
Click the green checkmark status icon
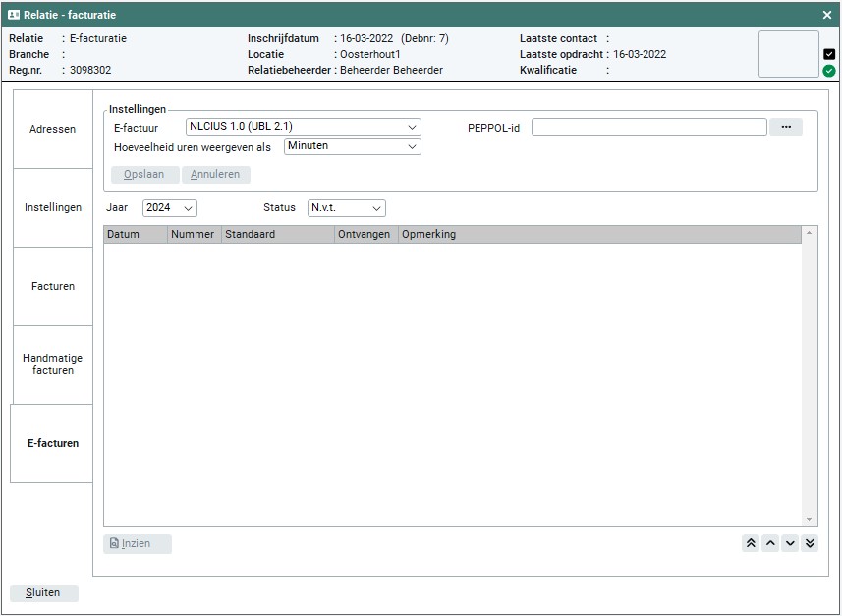[x=829, y=71]
